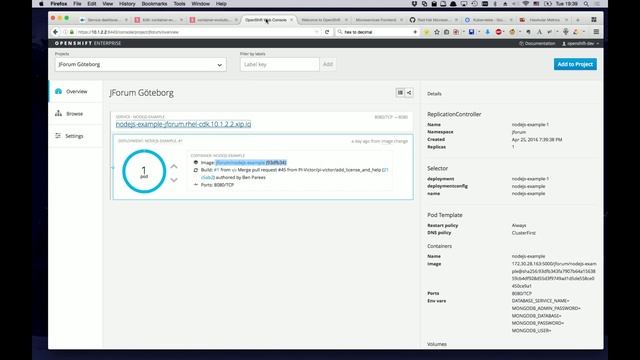This screenshot has width=640, height=360.
Task: Click the ReplicationController heading in Details
Action: coord(454,114)
